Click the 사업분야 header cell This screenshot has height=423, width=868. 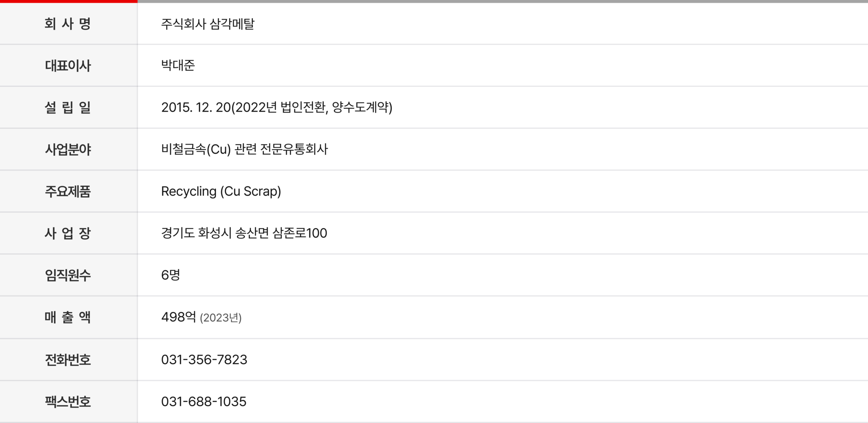click(68, 150)
